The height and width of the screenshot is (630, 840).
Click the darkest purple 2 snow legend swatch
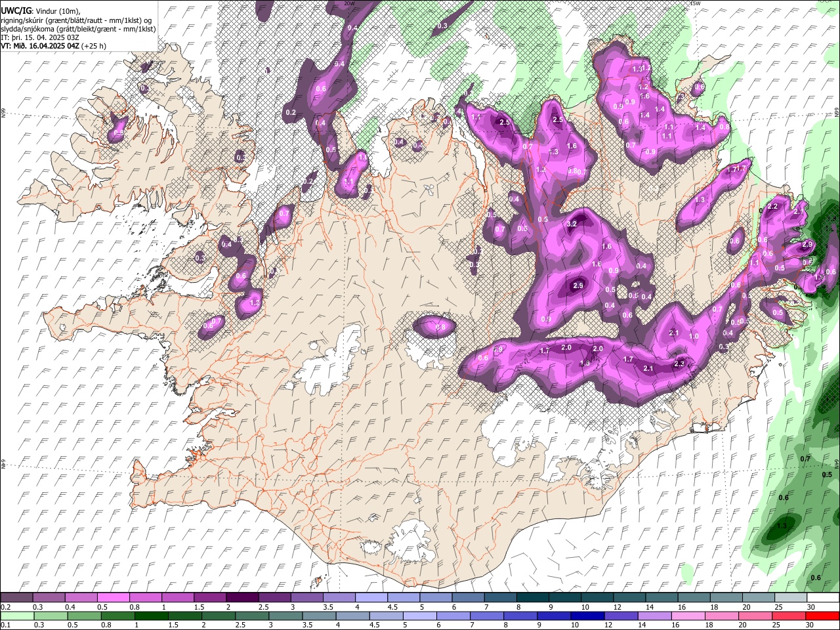pos(242,598)
